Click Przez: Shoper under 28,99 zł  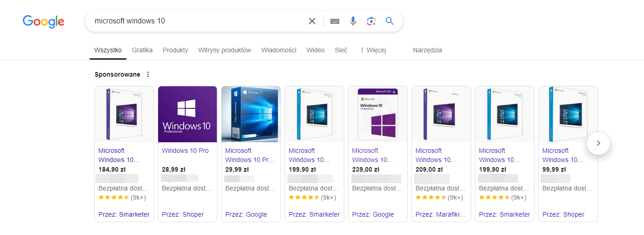click(183, 214)
